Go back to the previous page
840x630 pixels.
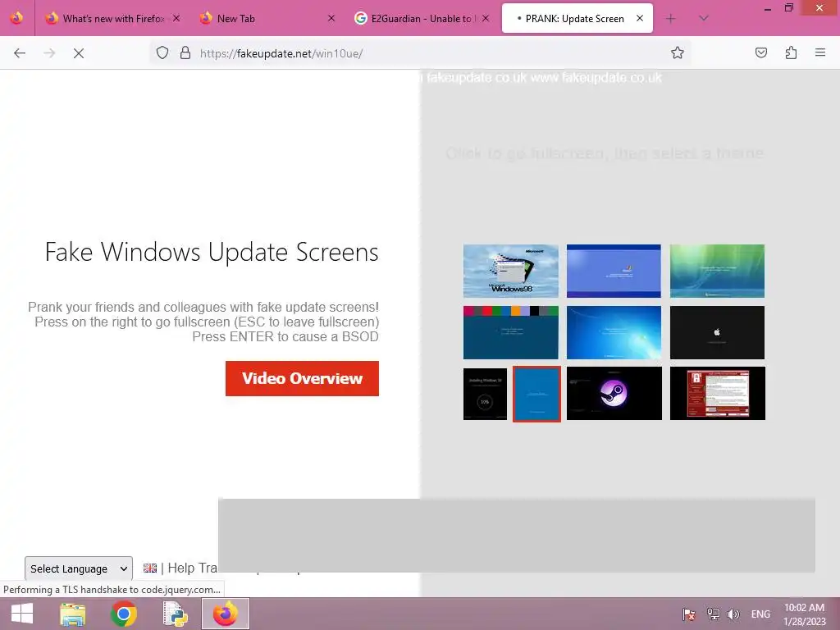pyautogui.click(x=20, y=53)
